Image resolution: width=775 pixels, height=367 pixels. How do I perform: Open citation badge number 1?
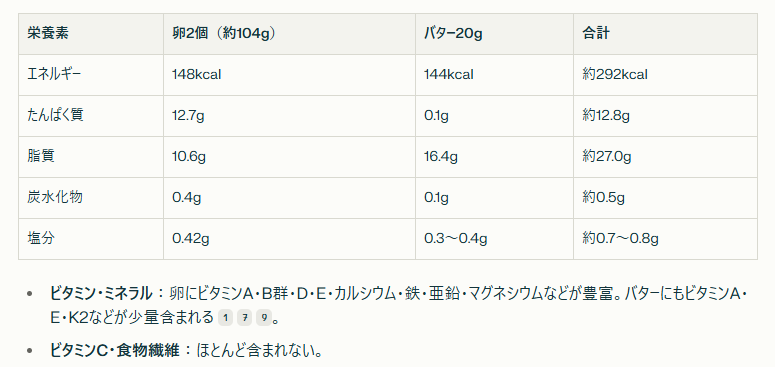click(225, 318)
